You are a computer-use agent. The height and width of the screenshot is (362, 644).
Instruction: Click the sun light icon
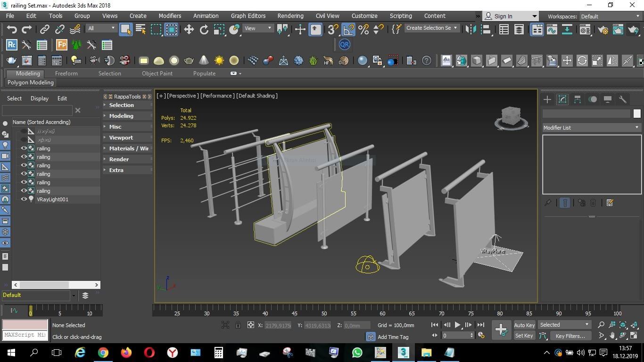tap(219, 60)
